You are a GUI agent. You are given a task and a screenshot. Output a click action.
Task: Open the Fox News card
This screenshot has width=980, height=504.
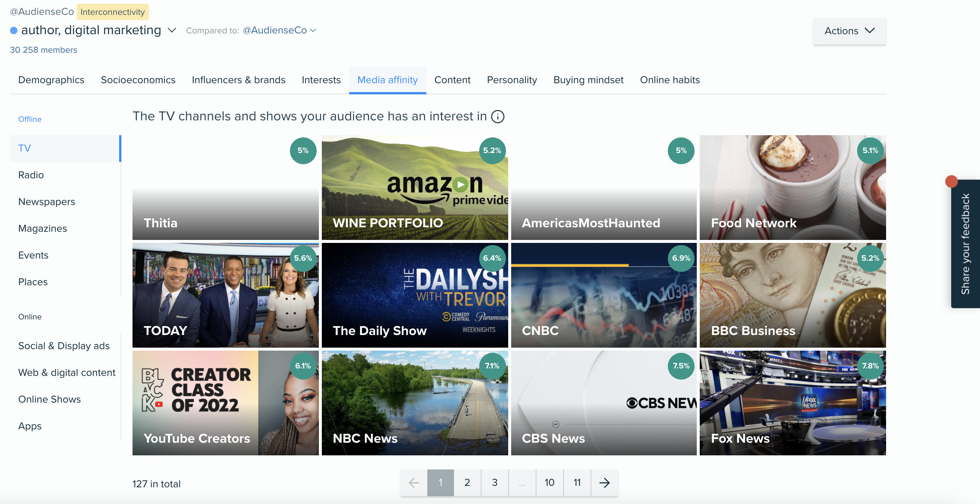click(793, 403)
